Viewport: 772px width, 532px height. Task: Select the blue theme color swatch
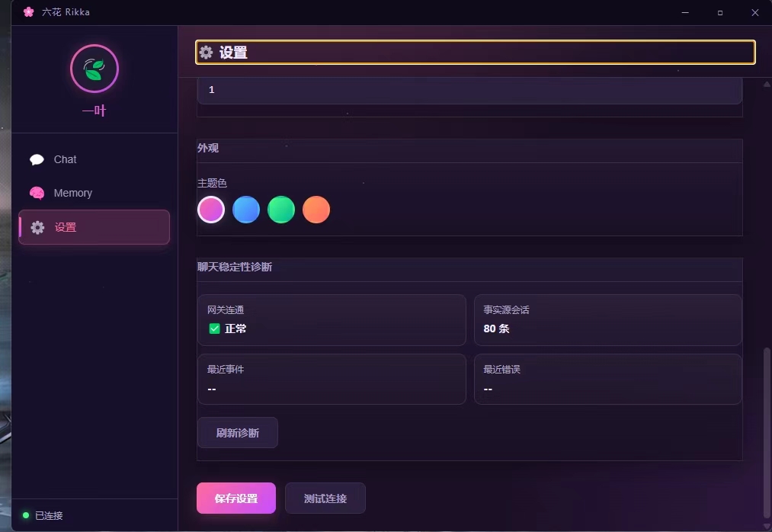click(246, 210)
